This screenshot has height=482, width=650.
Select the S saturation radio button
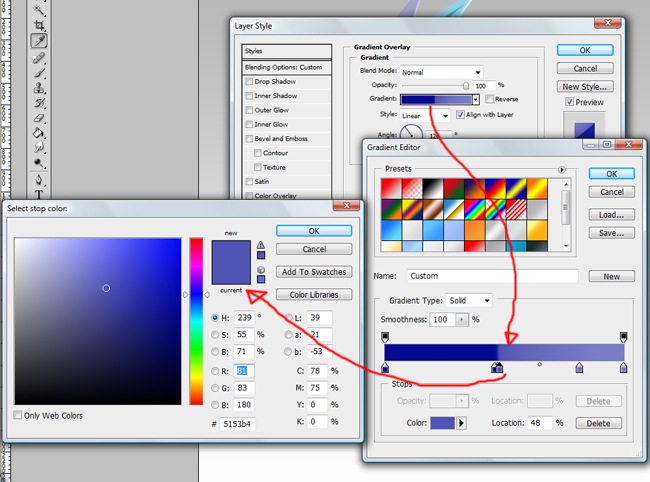[216, 334]
